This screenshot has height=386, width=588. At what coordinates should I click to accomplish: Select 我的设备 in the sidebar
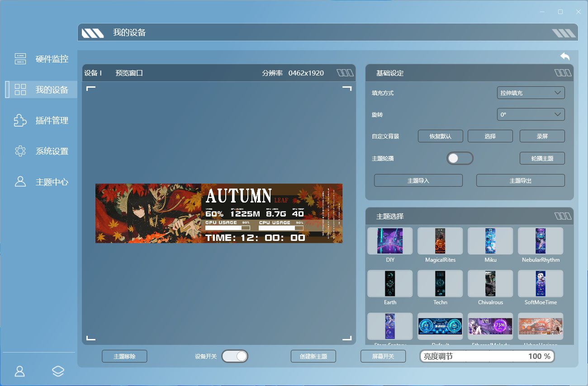pyautogui.click(x=41, y=89)
